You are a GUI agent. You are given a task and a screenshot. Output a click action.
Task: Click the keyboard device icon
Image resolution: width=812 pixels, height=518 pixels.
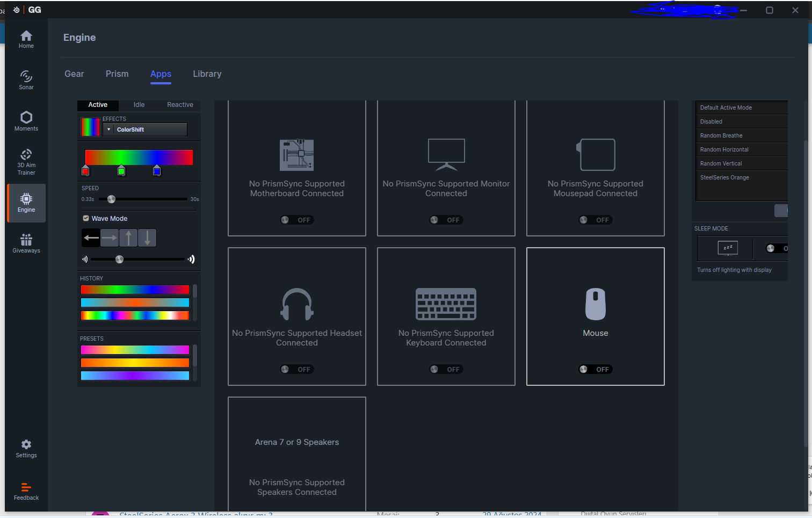coord(446,304)
